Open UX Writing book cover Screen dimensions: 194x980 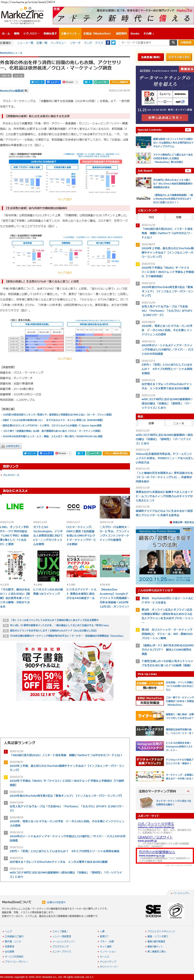point(48,566)
